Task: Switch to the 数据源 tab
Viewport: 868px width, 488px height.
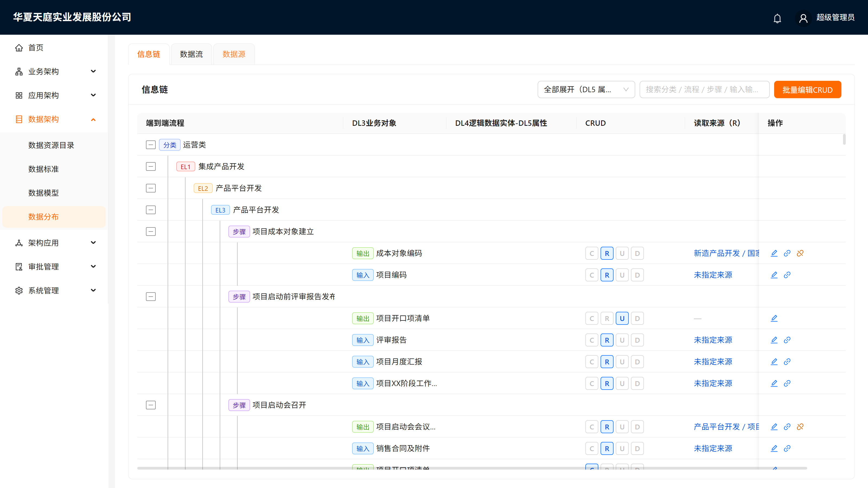Action: 234,54
